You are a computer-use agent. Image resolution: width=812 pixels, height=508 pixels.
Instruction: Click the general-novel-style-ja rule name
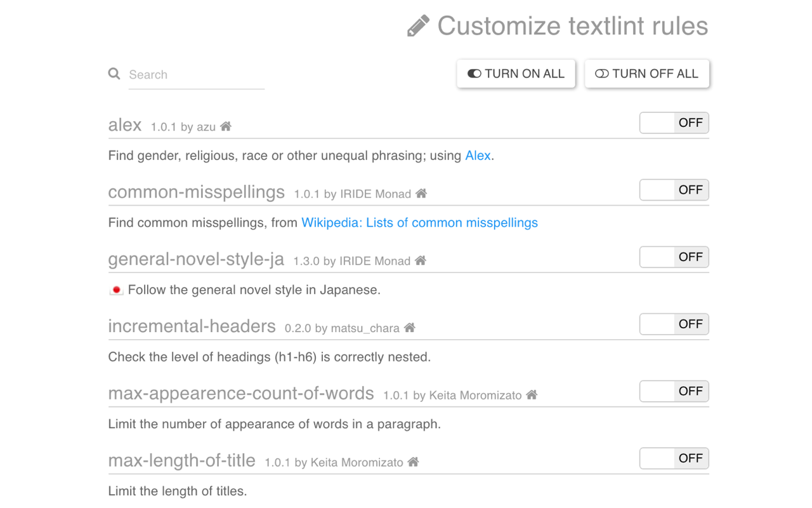point(196,260)
